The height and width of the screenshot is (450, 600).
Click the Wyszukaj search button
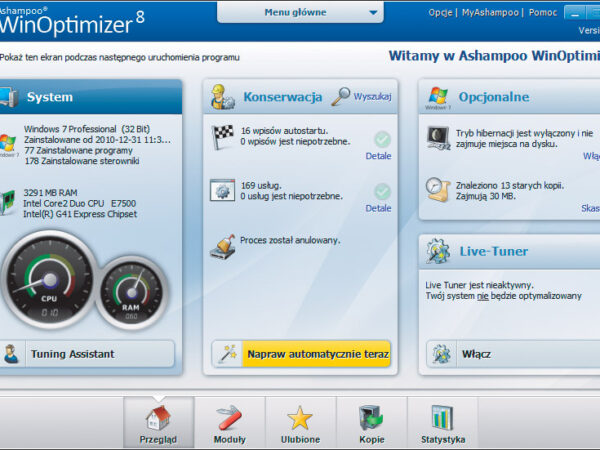[x=362, y=97]
